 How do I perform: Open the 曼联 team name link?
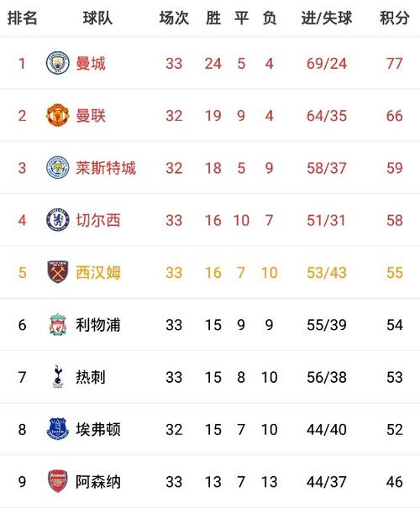pyautogui.click(x=91, y=116)
